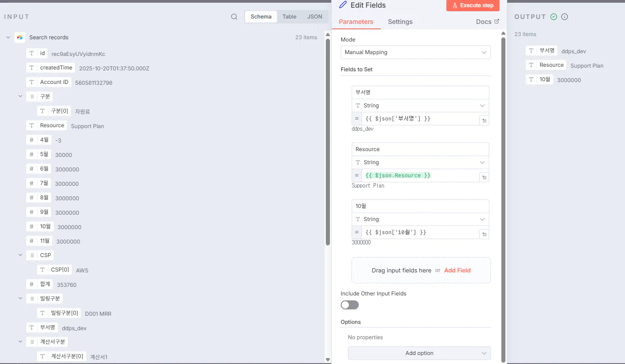The height and width of the screenshot is (364, 625).
Task: Click the equals sign beside the Resource expression
Action: click(356, 175)
